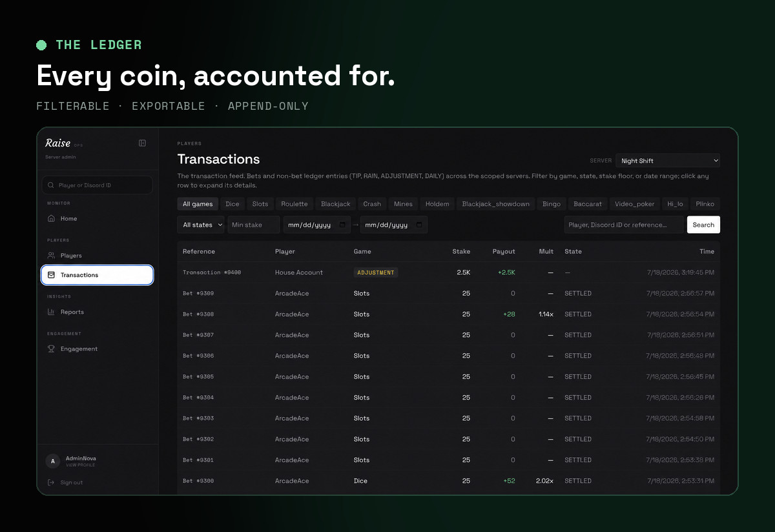The height and width of the screenshot is (532, 775).
Task: Focus the sidebar Player or Discord ID search
Action: (97, 185)
